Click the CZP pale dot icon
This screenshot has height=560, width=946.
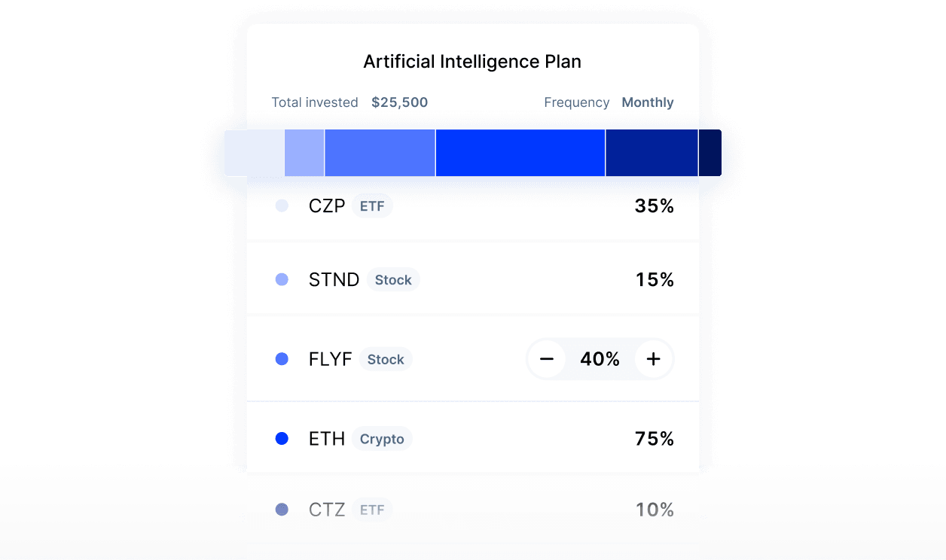point(282,205)
